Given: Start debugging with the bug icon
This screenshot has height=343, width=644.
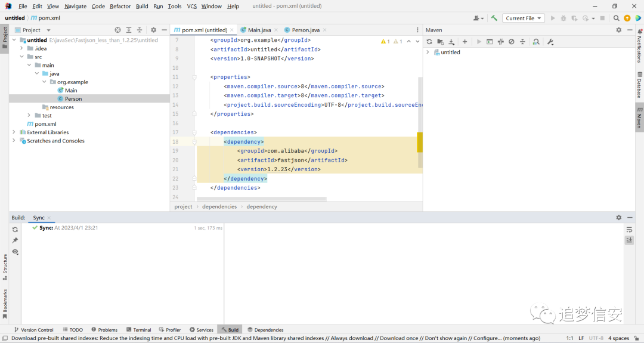Looking at the screenshot, I should point(563,18).
